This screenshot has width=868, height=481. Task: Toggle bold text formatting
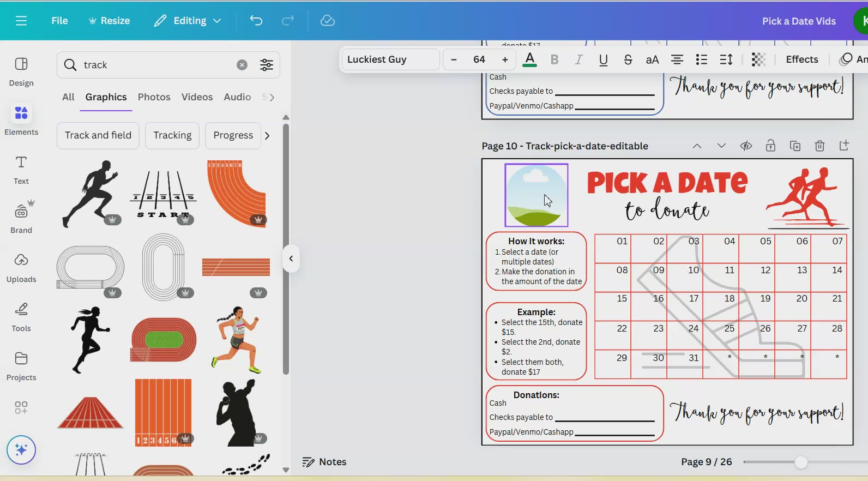(554, 59)
